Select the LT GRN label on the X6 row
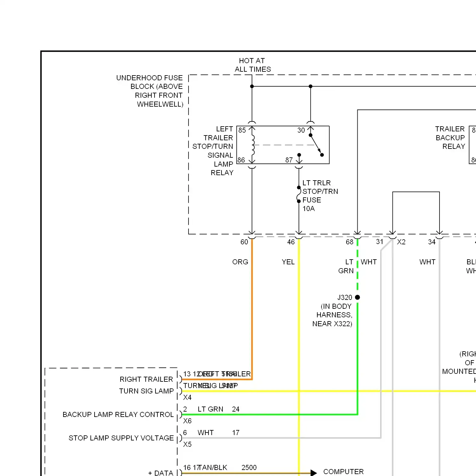 tap(210, 409)
